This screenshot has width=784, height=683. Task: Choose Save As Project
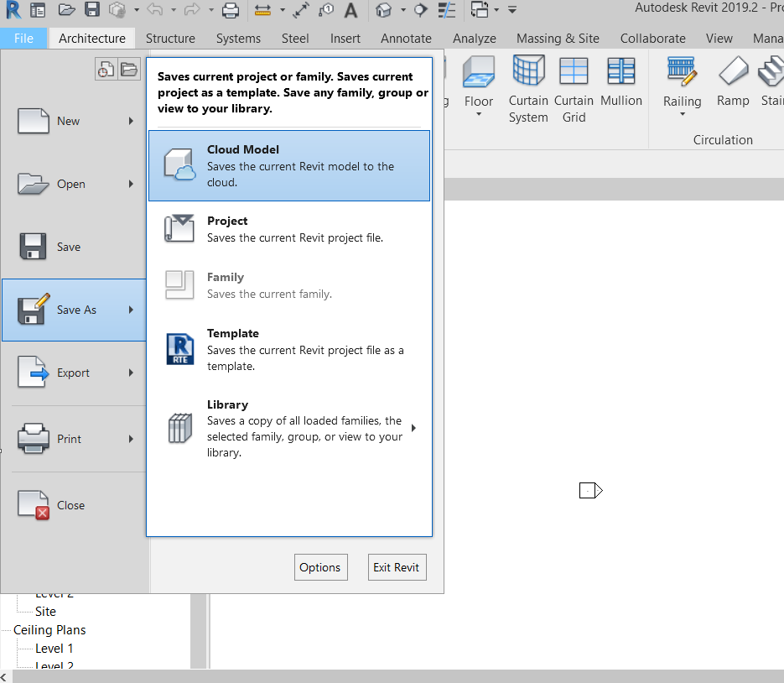click(289, 229)
